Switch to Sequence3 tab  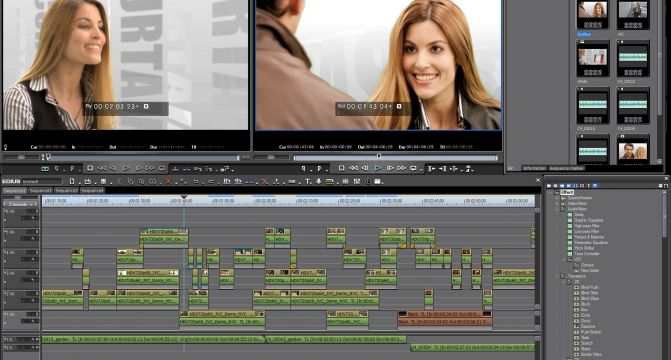[x=66, y=190]
